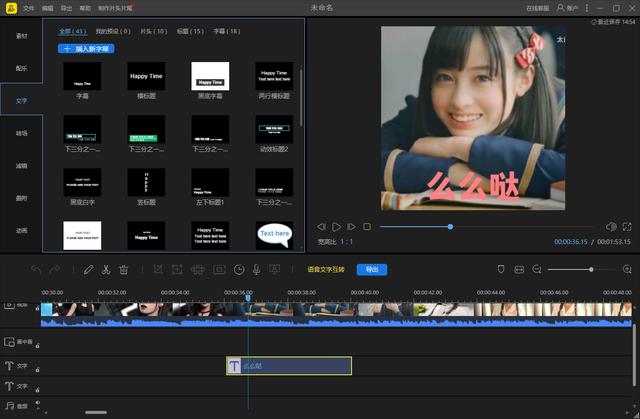Open the three-dot more options menu
This screenshot has height=419, width=640.
[587, 8]
